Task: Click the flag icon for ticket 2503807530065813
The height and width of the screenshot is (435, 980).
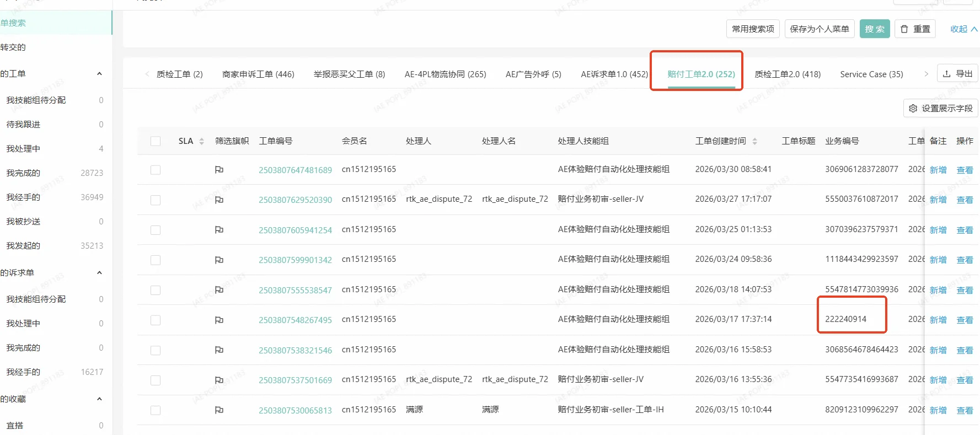Action: point(219,410)
